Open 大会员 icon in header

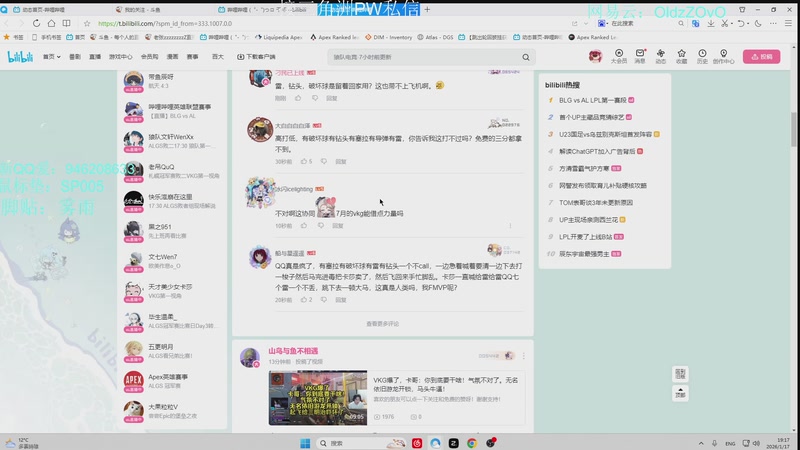click(x=618, y=56)
